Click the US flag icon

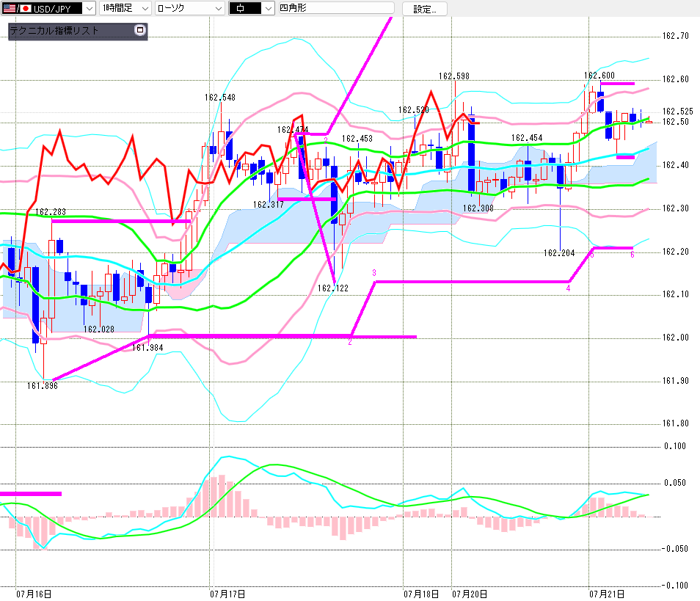coord(10,8)
